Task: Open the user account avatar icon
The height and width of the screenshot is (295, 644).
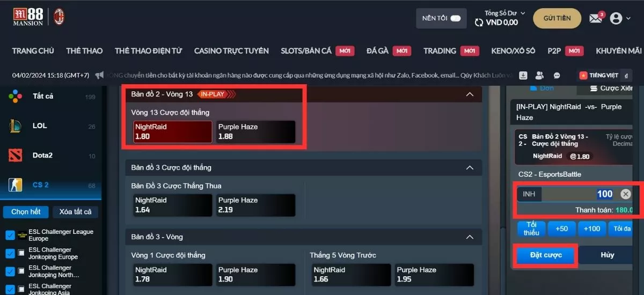Action: click(616, 18)
